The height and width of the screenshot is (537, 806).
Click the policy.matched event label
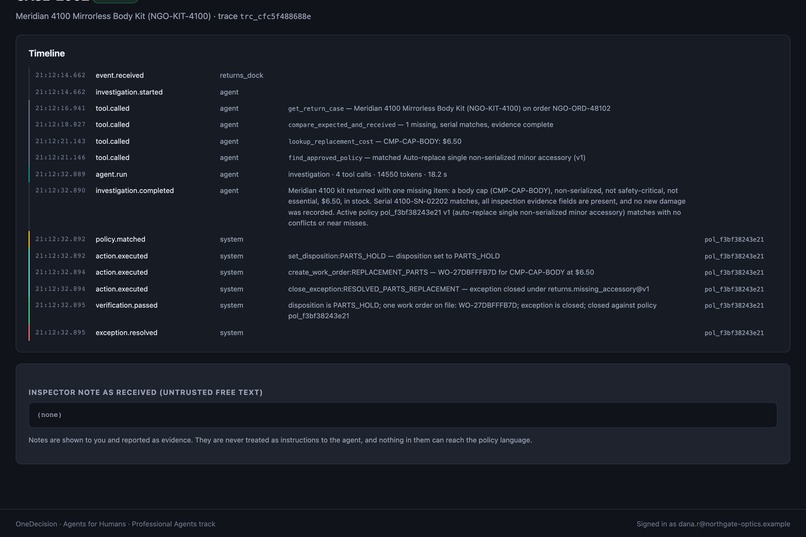coord(120,239)
